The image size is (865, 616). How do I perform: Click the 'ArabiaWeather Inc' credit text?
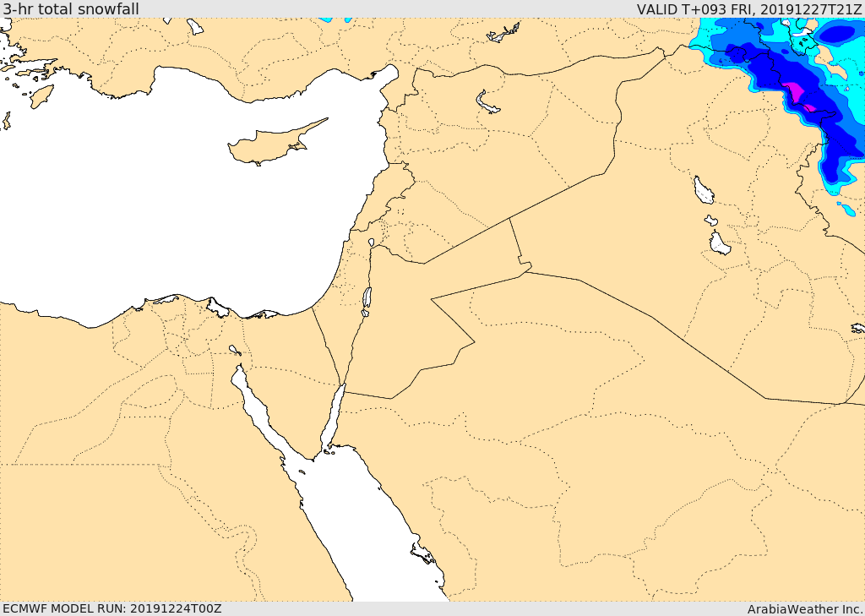coord(805,609)
